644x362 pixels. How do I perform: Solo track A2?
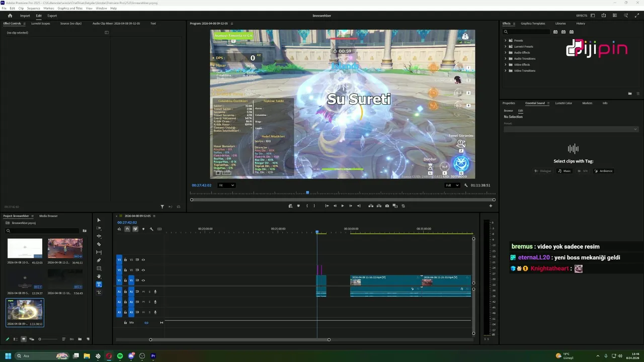pos(149,302)
